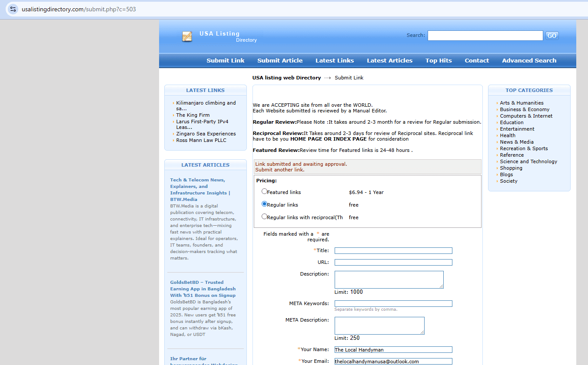Open GoldsBetBD article title link
588x365 pixels.
203,289
